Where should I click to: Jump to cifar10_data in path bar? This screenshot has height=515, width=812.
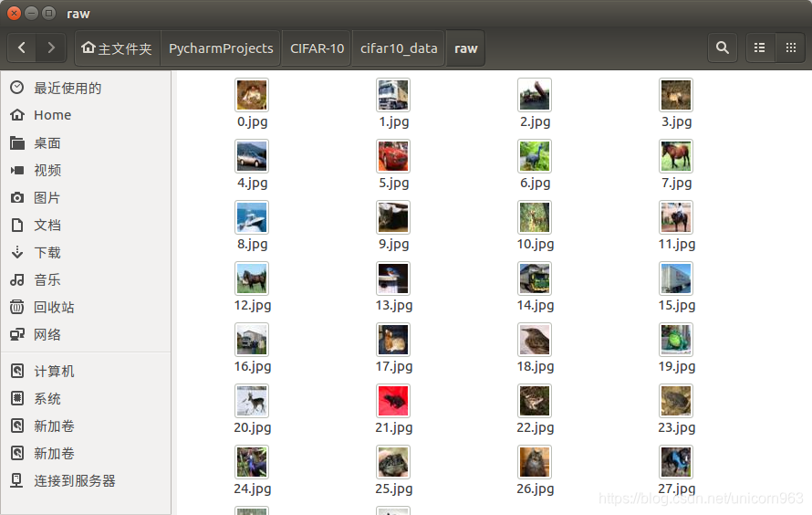tap(399, 48)
